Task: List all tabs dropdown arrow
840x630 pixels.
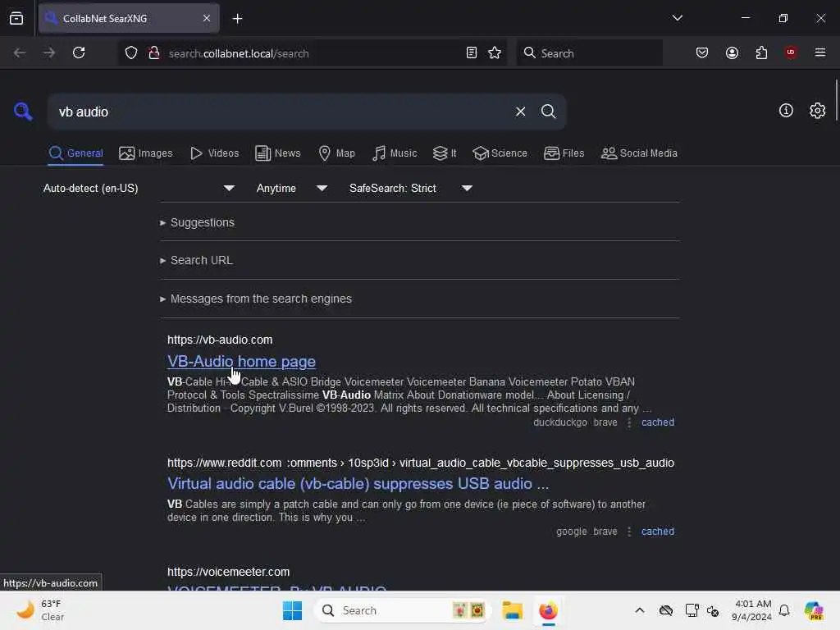Action: (677, 18)
